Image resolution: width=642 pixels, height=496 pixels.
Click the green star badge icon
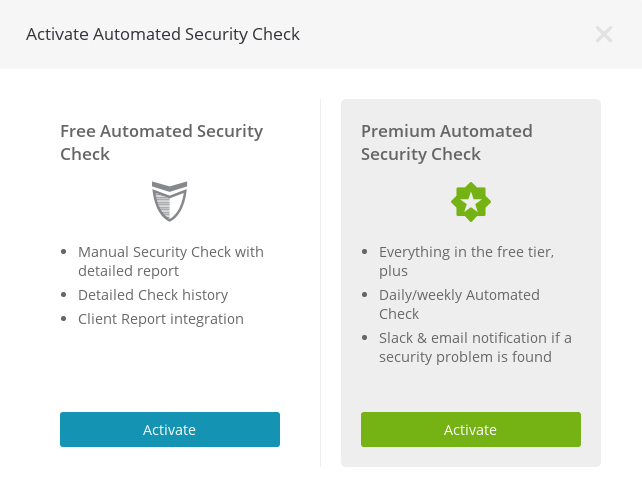[471, 202]
